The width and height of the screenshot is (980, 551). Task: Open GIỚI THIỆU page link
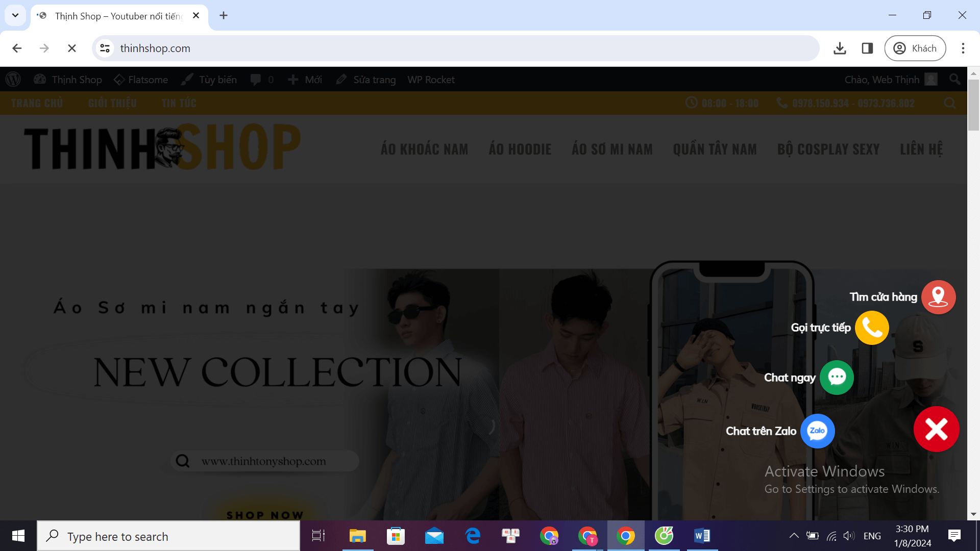click(x=112, y=103)
